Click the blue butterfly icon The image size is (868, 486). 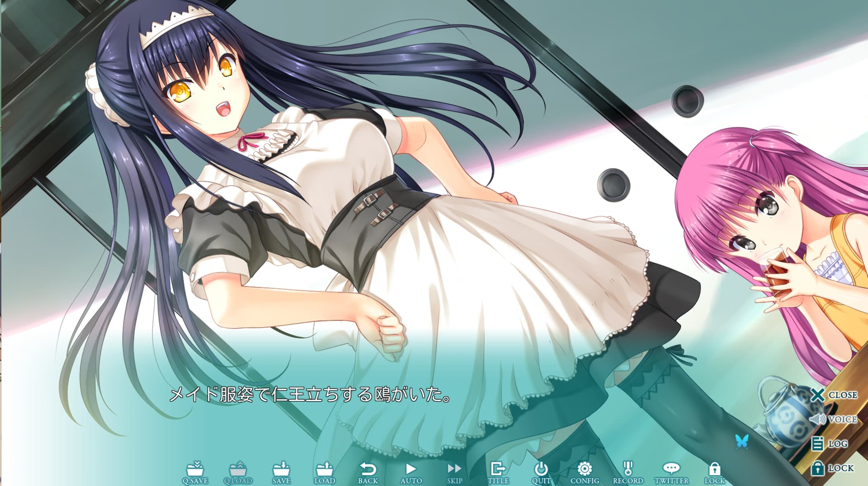[741, 441]
